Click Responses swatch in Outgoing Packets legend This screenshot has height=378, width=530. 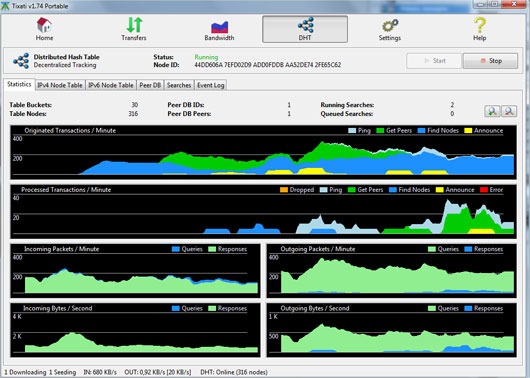(x=468, y=249)
